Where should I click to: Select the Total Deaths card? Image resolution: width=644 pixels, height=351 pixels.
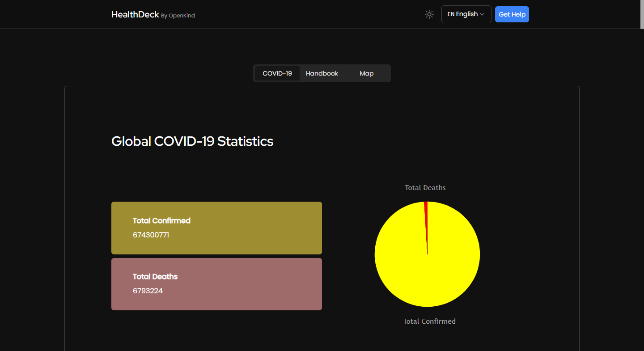coord(216,284)
